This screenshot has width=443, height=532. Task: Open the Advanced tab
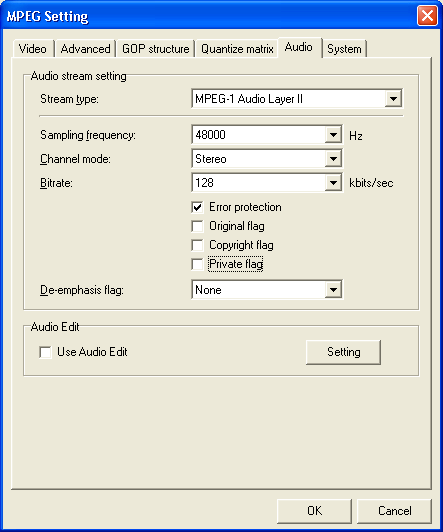tap(85, 49)
